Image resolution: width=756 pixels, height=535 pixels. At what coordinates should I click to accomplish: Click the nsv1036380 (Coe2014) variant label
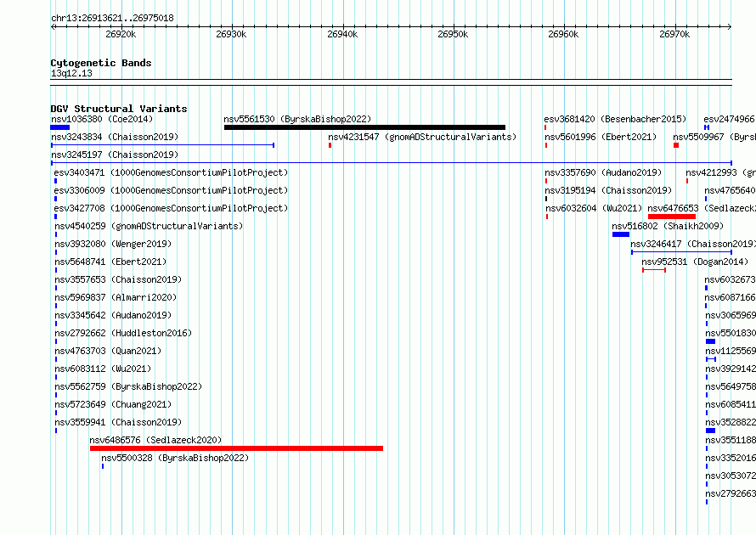tap(102, 119)
